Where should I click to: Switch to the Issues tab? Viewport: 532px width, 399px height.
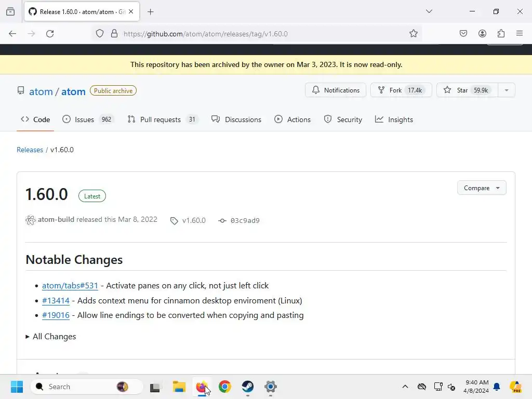(x=88, y=119)
